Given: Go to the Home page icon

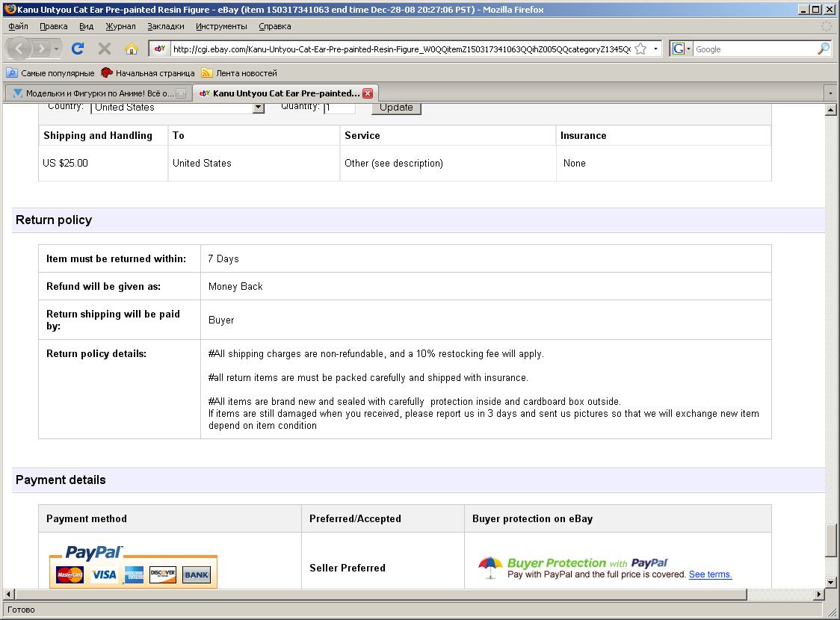Looking at the screenshot, I should click(132, 49).
